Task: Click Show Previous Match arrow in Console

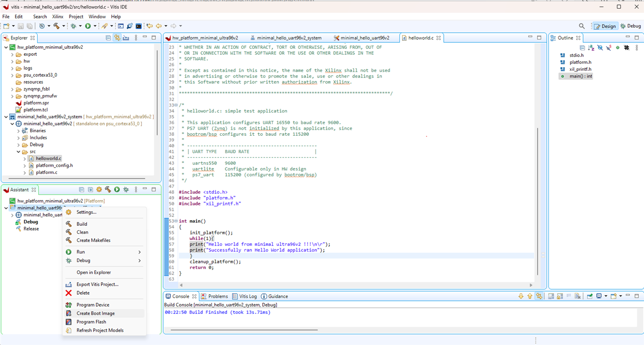Action: pyautogui.click(x=530, y=296)
